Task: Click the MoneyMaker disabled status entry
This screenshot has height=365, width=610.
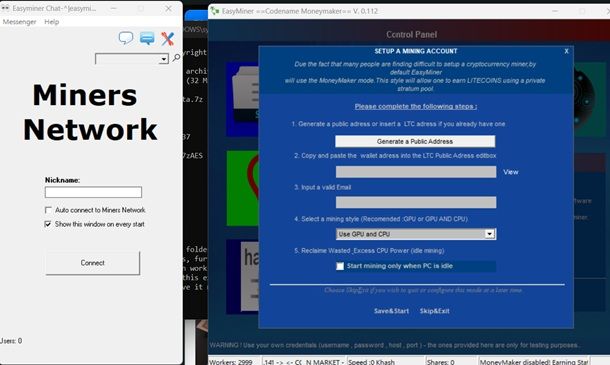Action: (x=534, y=362)
